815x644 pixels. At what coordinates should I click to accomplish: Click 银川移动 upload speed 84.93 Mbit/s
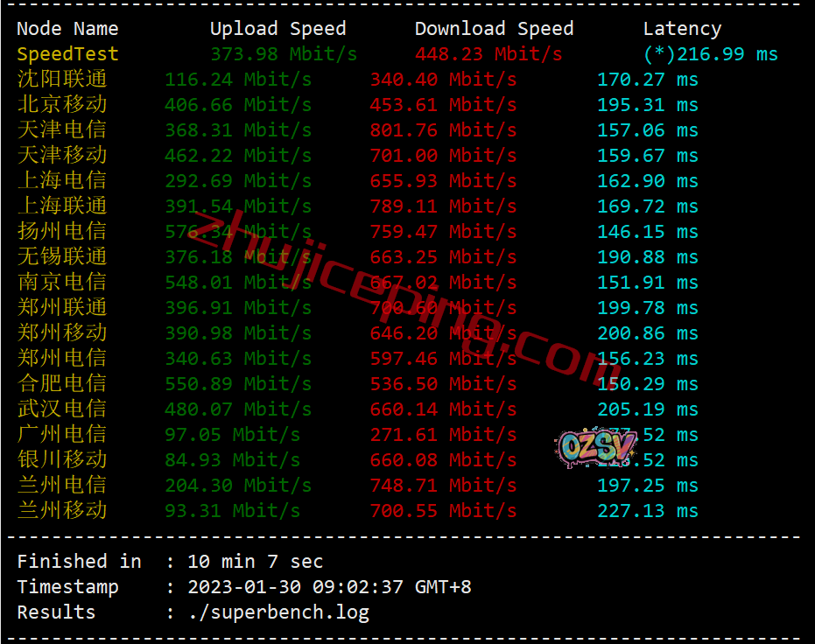pyautogui.click(x=232, y=459)
